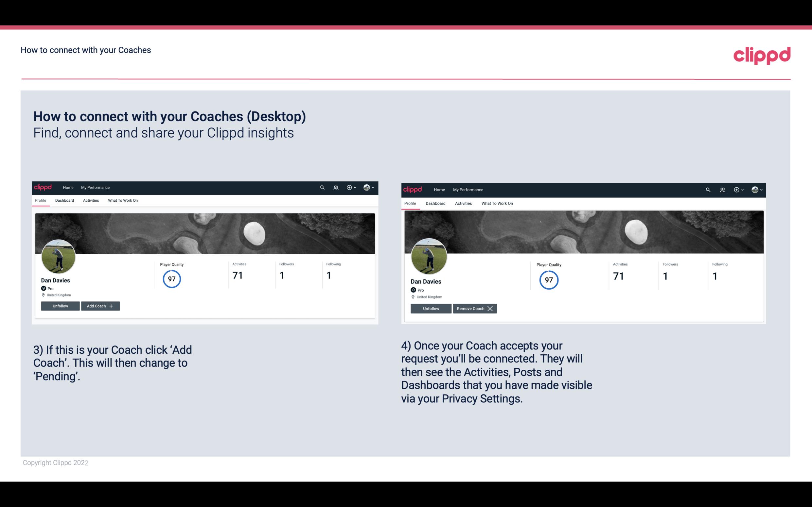
Task: Select 'Activities' tab in first panel
Action: [91, 200]
